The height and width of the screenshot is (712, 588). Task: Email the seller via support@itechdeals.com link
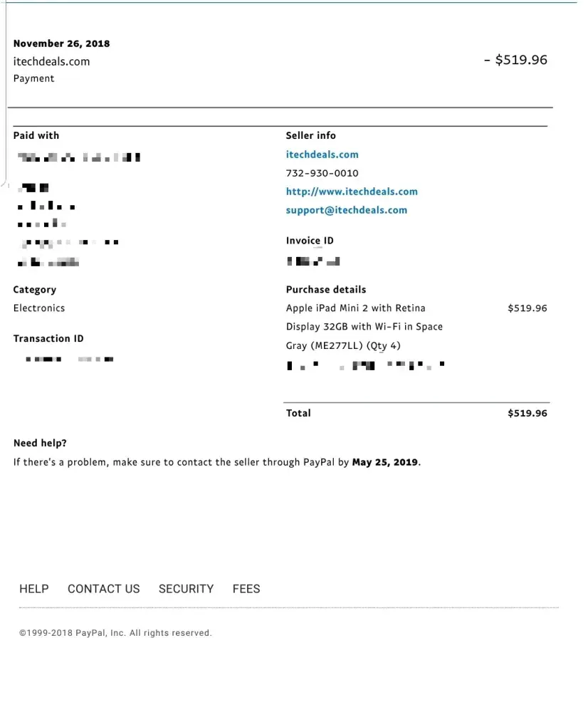coord(347,210)
